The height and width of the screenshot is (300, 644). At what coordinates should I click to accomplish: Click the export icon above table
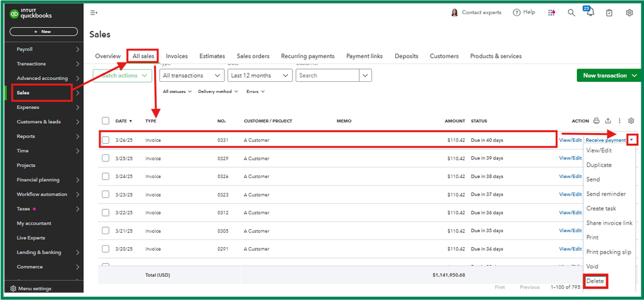point(609,121)
